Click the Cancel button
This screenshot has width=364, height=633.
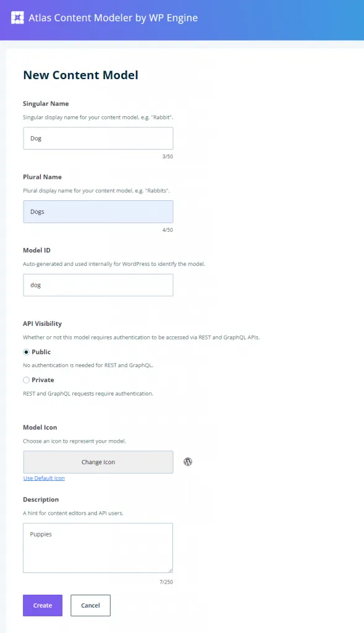point(90,605)
